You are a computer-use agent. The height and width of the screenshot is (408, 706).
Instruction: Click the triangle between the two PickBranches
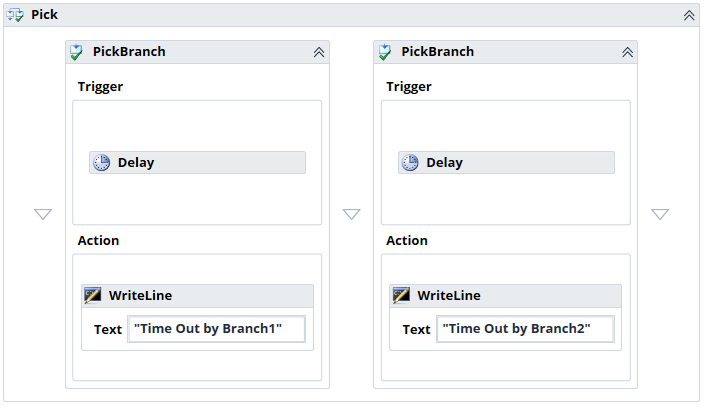(351, 214)
